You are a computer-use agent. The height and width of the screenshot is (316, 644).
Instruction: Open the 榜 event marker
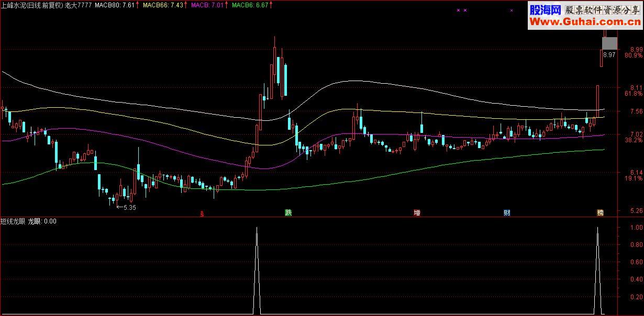[x=600, y=213]
